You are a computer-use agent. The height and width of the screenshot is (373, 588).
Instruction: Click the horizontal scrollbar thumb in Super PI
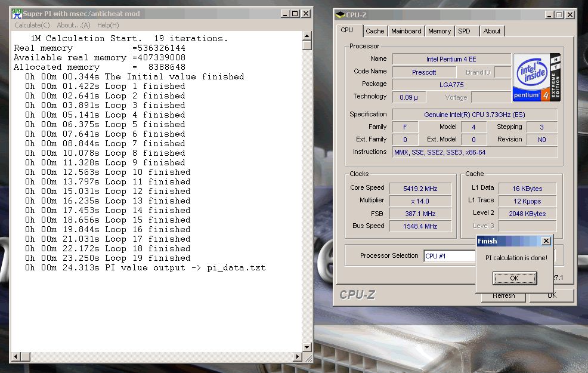[26, 356]
